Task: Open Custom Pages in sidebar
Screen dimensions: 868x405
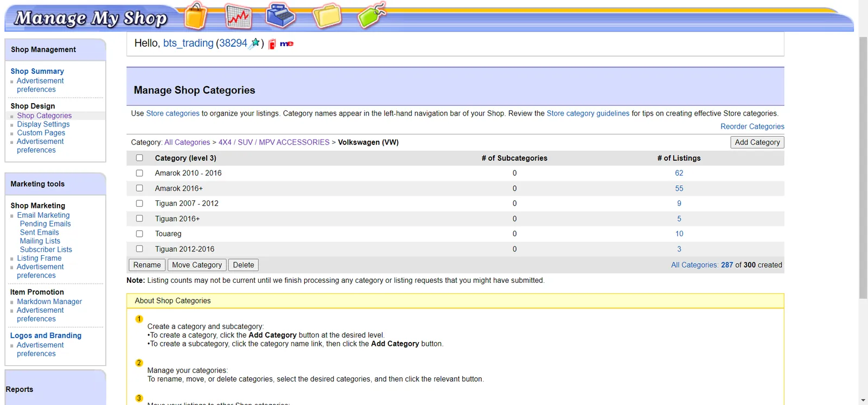Action: [x=41, y=133]
